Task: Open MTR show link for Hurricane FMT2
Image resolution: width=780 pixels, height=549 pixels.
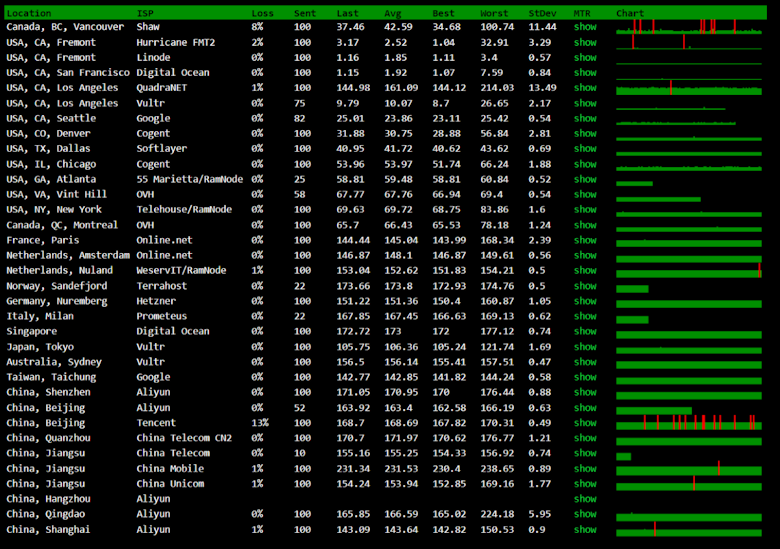Action: coord(584,43)
